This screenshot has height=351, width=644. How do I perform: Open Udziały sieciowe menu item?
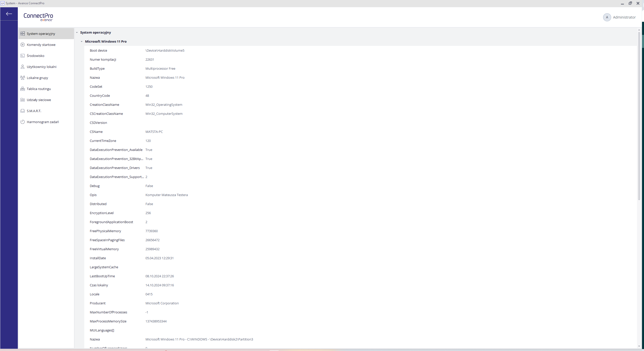point(46,100)
